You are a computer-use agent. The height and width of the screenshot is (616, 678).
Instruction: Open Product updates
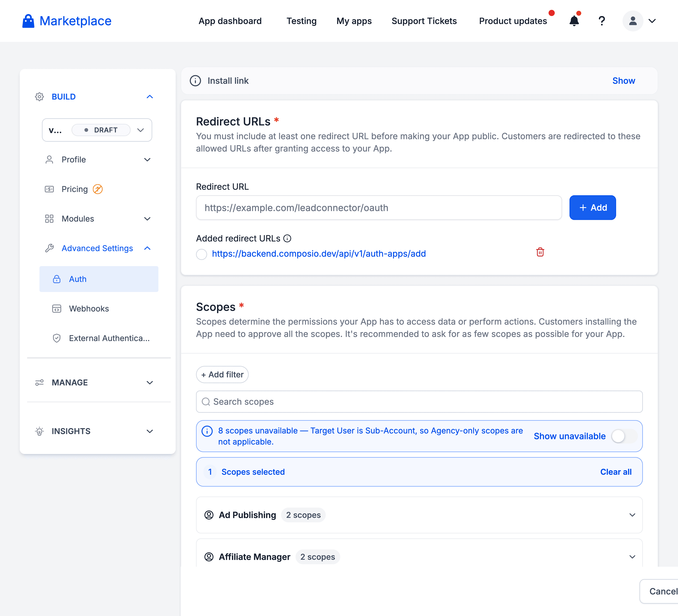[513, 21]
